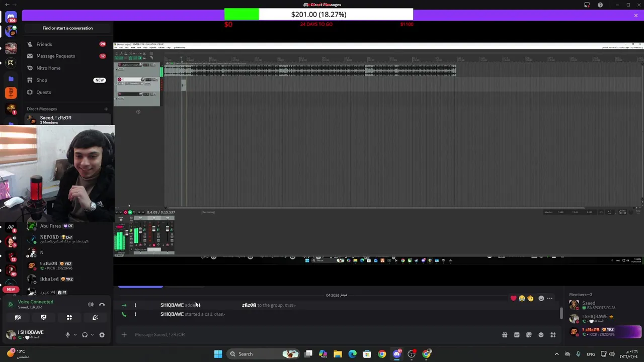Open DM with NEFOXD
The image size is (644, 362).
(67, 239)
